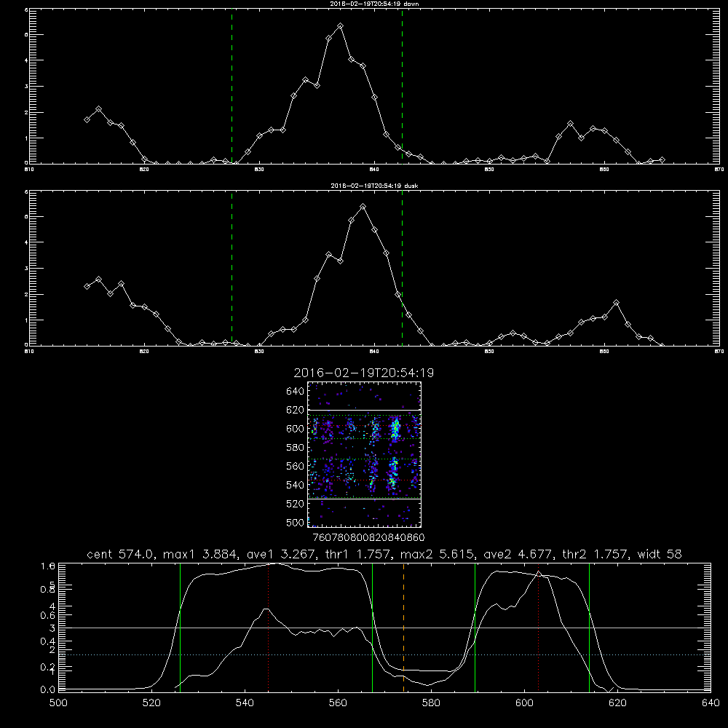Click the bottom plot x-axis label 600

(525, 703)
